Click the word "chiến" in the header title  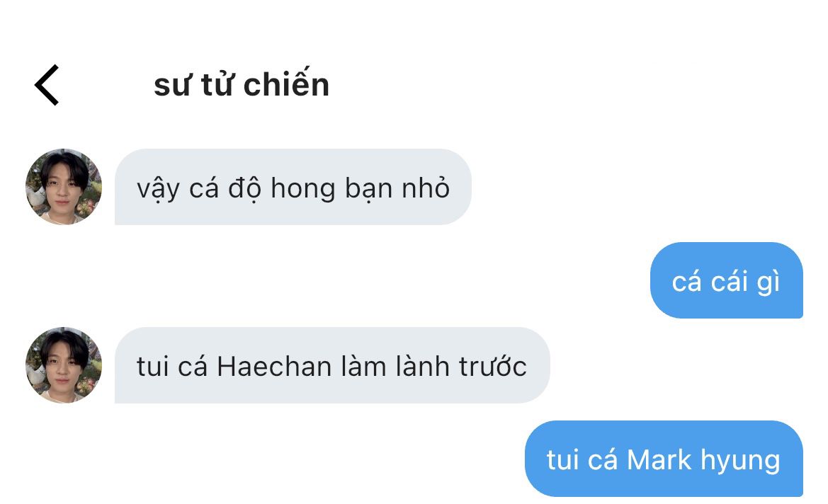286,84
